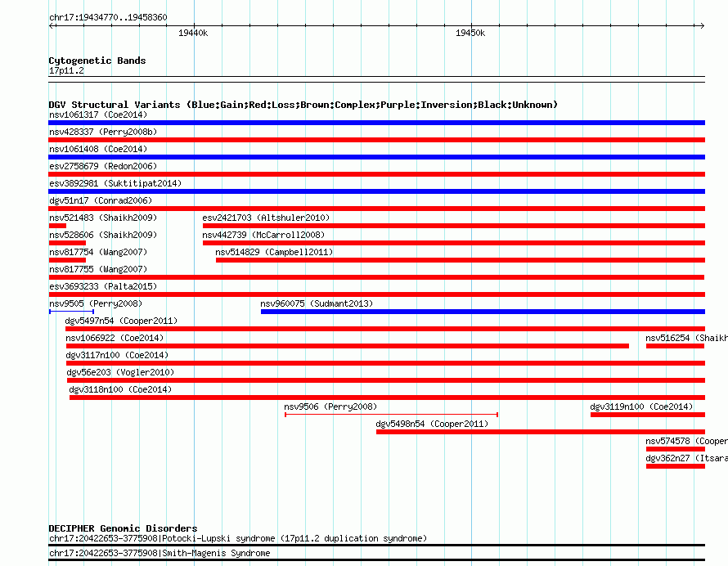Select dgv3118n100 (Coe2014) label
The image size is (728, 566).
120,389
